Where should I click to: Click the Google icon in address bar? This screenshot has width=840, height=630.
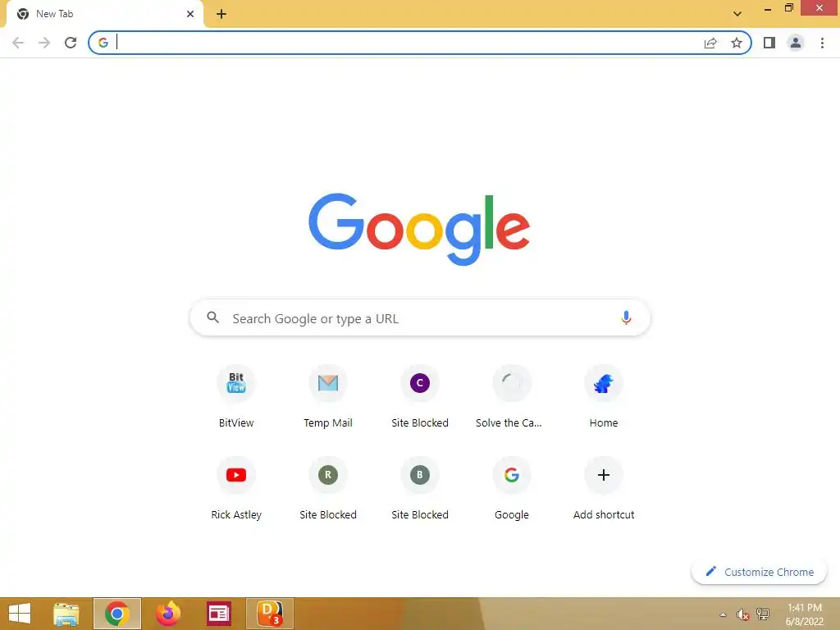103,43
